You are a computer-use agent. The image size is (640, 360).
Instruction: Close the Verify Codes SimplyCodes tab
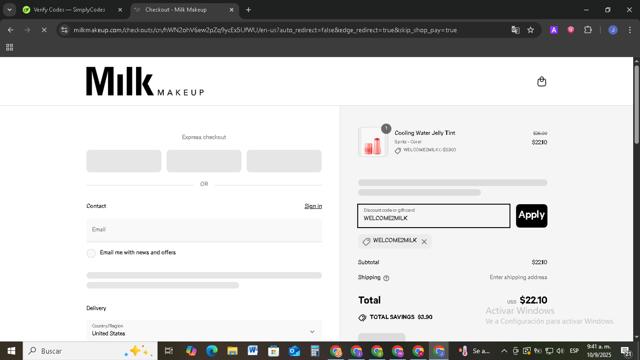120,10
